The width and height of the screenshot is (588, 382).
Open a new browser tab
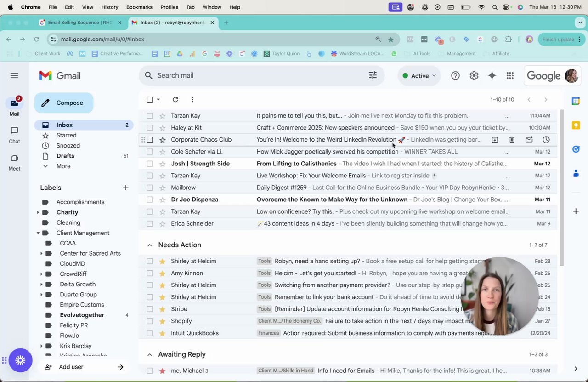click(x=226, y=23)
